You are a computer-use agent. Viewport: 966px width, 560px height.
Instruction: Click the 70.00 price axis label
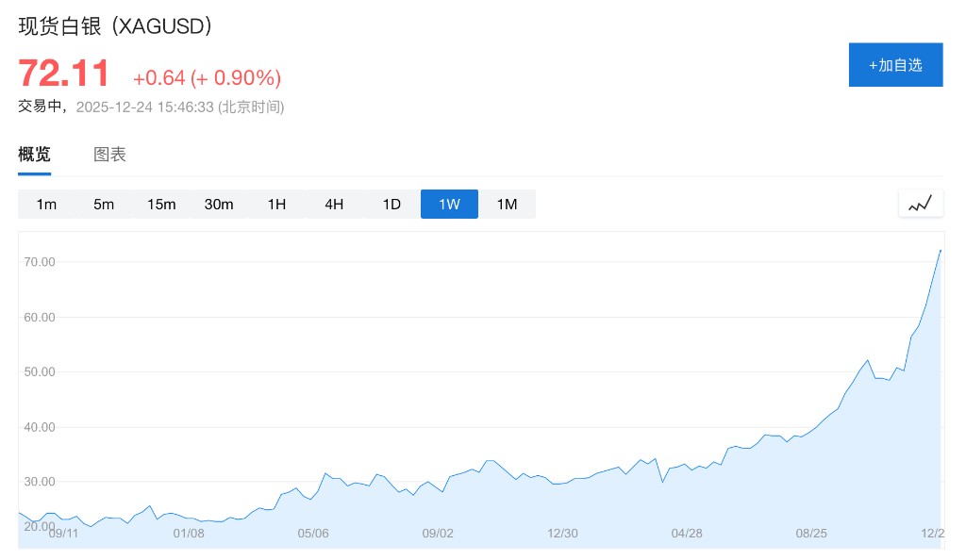(x=39, y=262)
